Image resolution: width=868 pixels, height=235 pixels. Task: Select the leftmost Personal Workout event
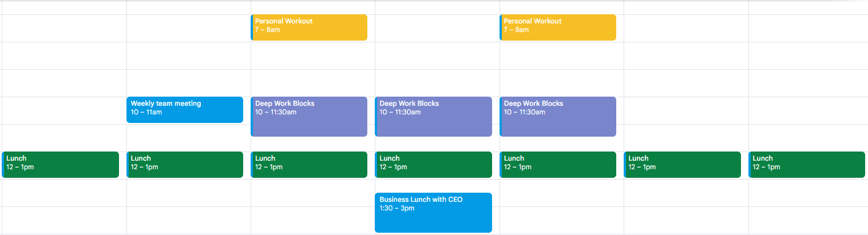click(309, 27)
